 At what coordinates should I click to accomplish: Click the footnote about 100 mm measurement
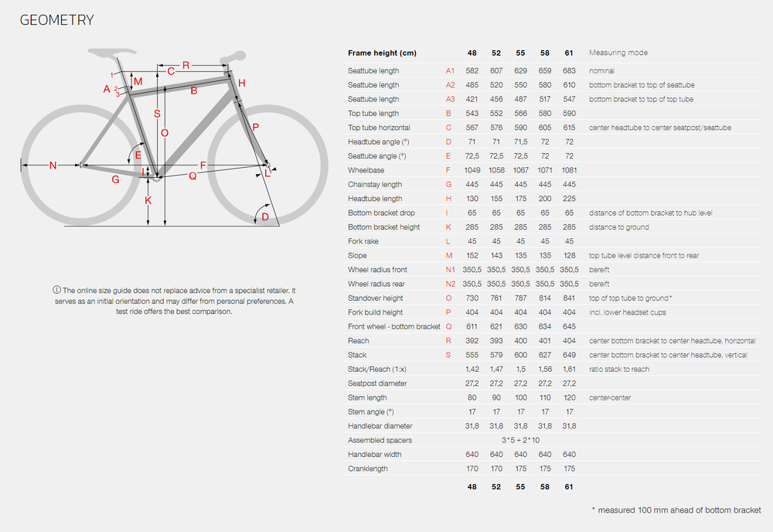676,510
